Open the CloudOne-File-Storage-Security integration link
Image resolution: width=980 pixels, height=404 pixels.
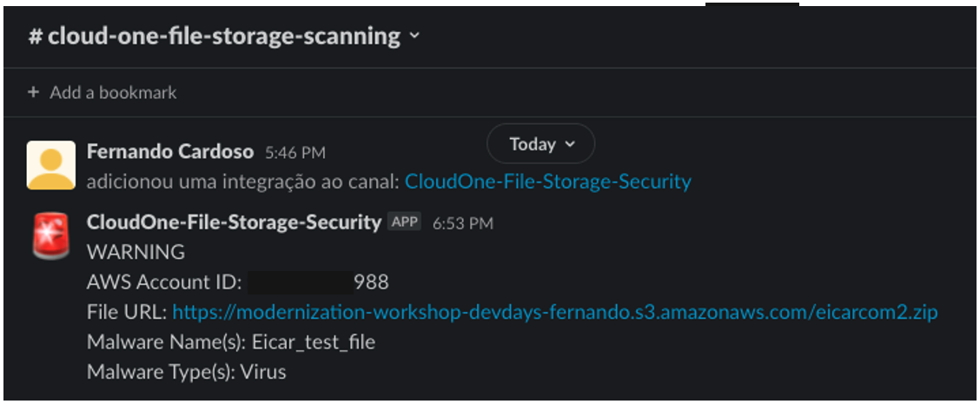click(x=548, y=182)
